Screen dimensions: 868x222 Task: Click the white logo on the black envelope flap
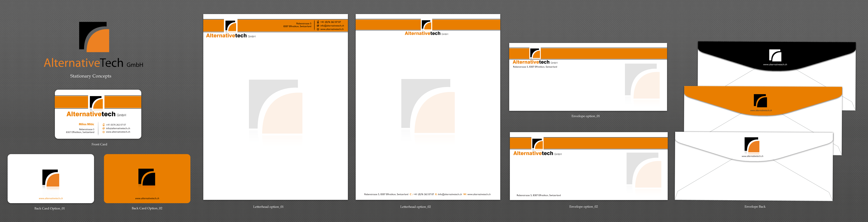775,55
